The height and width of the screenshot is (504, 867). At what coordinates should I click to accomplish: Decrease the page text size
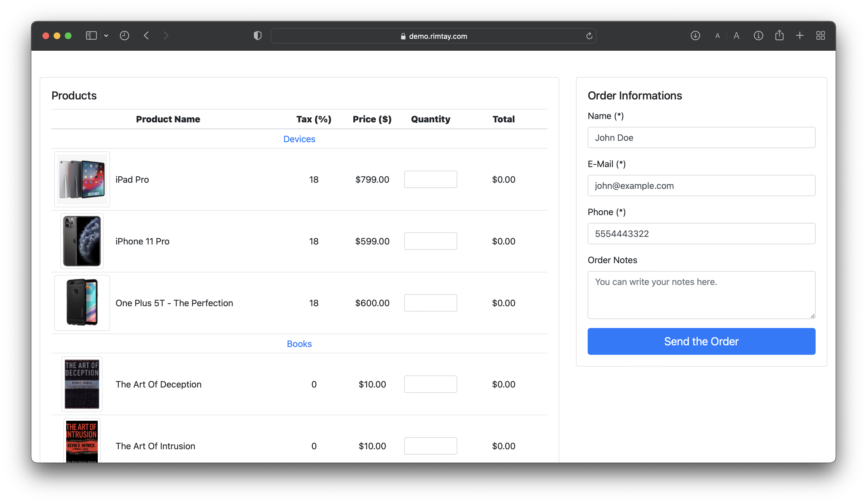(717, 35)
